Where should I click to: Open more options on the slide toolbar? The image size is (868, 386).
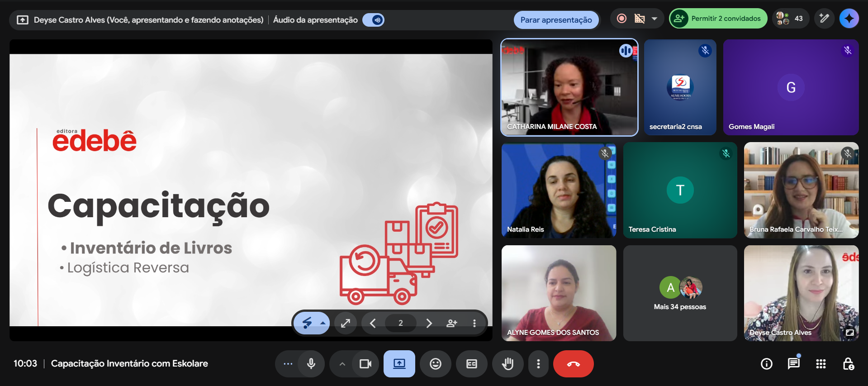(x=474, y=323)
